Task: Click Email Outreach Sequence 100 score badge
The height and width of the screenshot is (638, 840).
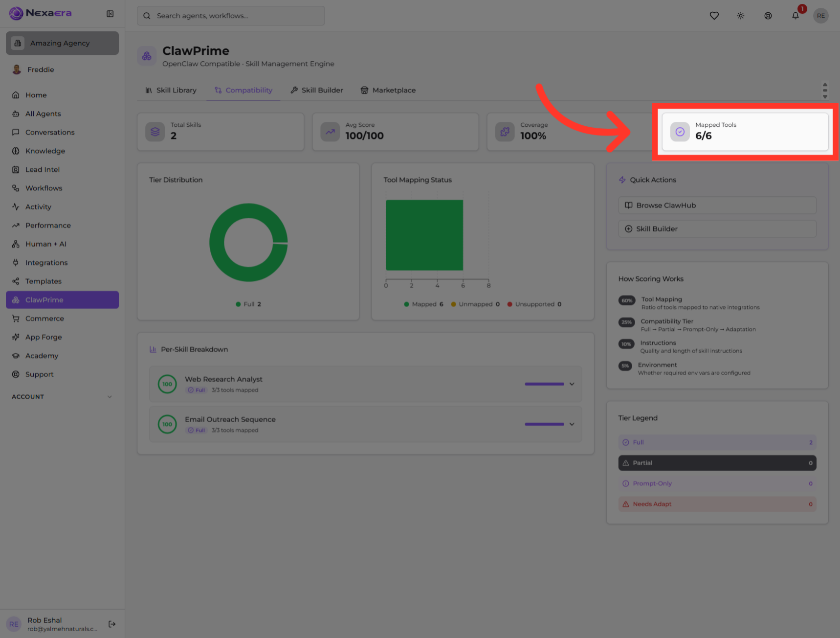Action: 167,424
